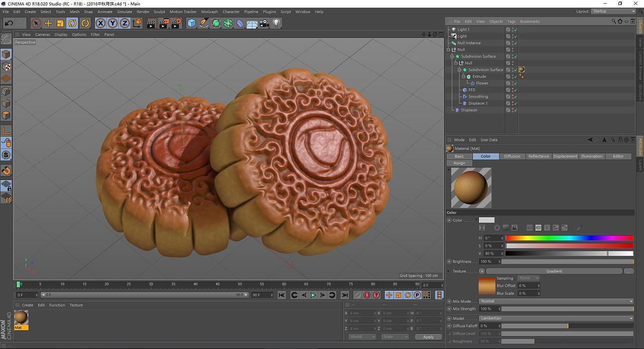Render the active view
The height and width of the screenshot is (349, 644).
(151, 23)
